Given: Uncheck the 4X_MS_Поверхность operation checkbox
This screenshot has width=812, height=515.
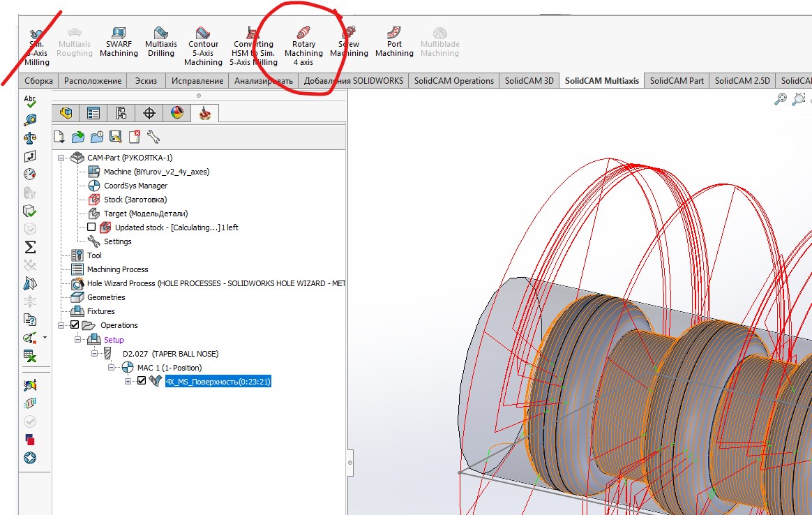Looking at the screenshot, I should [x=142, y=381].
